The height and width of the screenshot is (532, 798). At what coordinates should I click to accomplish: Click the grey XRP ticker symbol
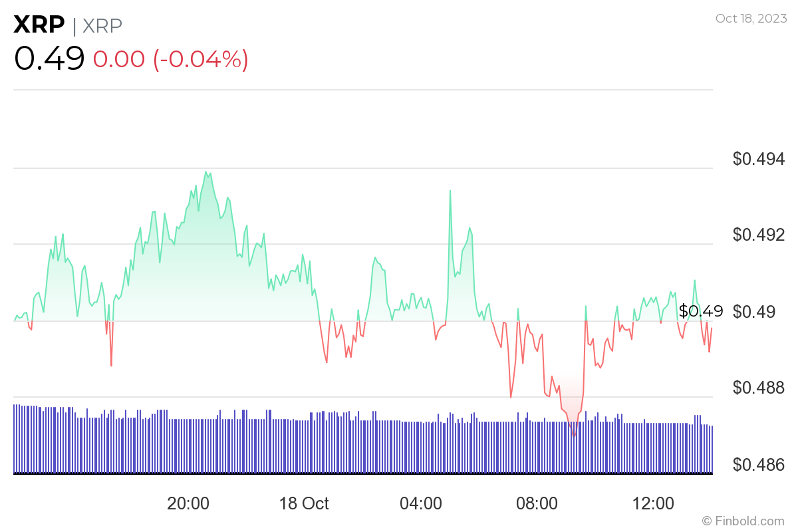click(102, 25)
